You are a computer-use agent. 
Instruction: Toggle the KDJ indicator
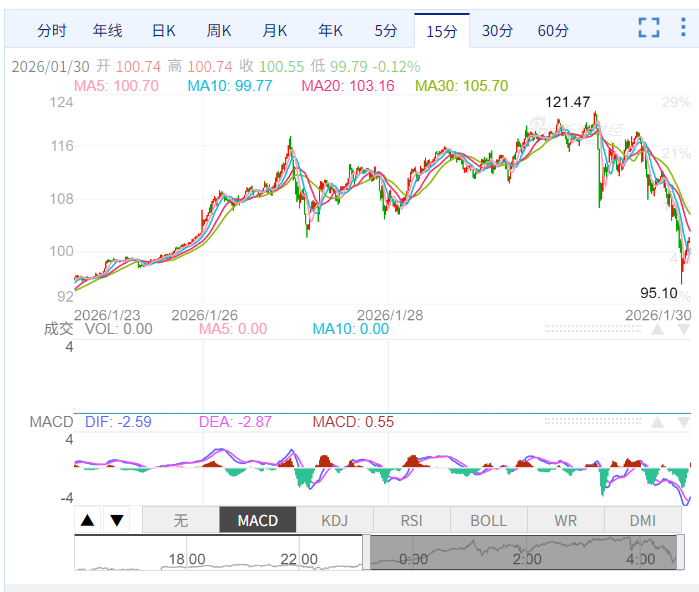334,520
